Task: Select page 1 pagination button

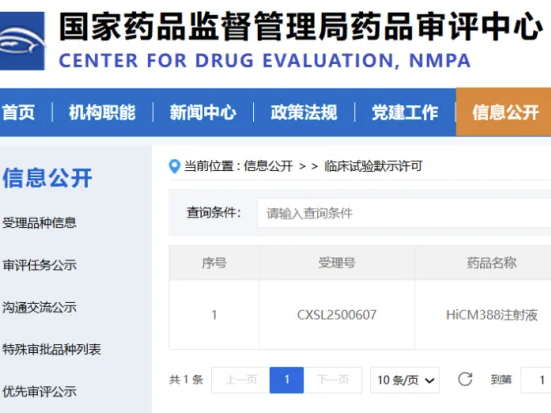Action: pyautogui.click(x=287, y=380)
